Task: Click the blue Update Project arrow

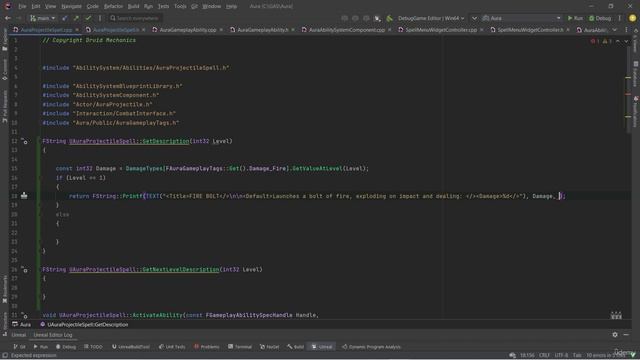Action: (64, 18)
